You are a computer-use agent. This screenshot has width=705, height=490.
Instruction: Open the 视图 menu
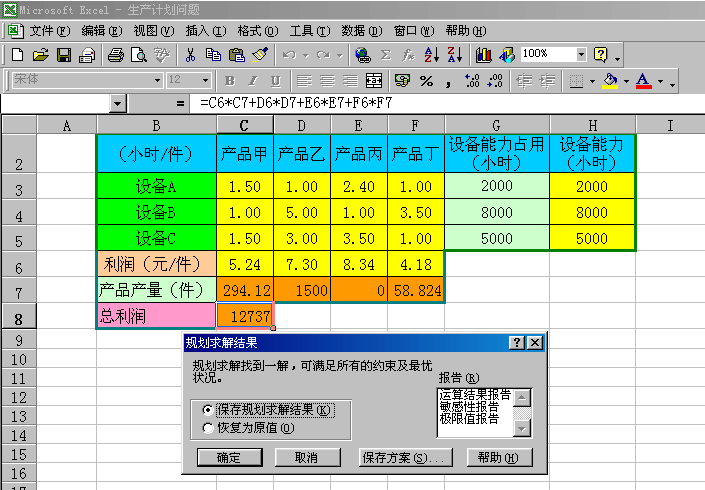click(x=154, y=31)
